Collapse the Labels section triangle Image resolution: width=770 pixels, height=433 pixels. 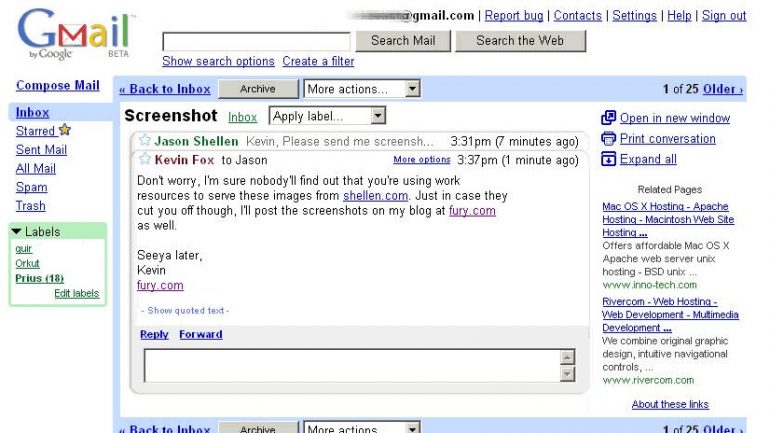(17, 231)
